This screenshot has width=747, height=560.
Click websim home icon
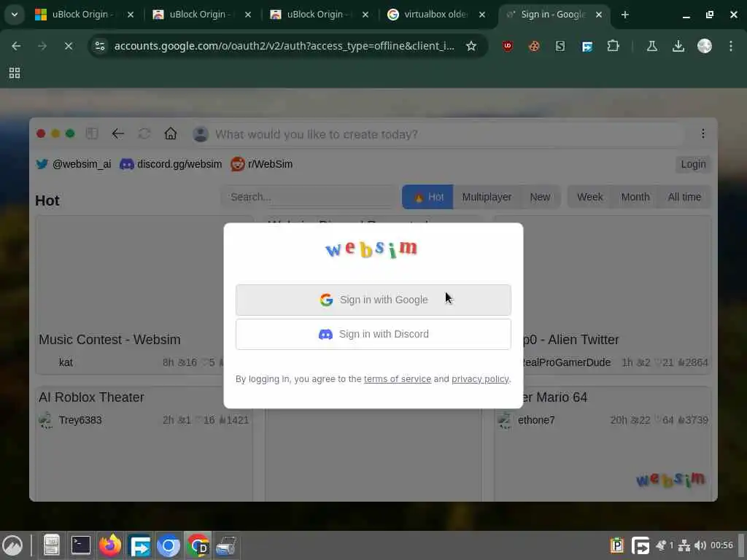click(x=171, y=134)
